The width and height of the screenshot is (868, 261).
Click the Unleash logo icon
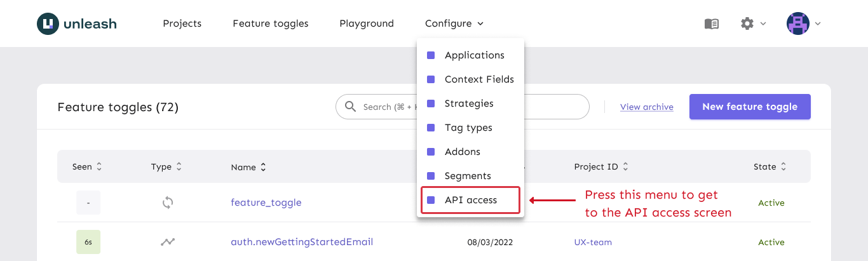click(x=48, y=23)
